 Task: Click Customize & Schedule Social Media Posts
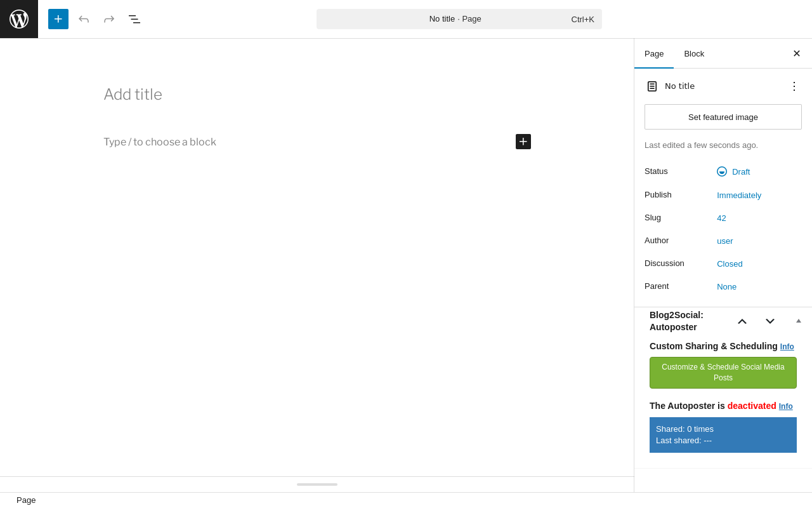[723, 373]
